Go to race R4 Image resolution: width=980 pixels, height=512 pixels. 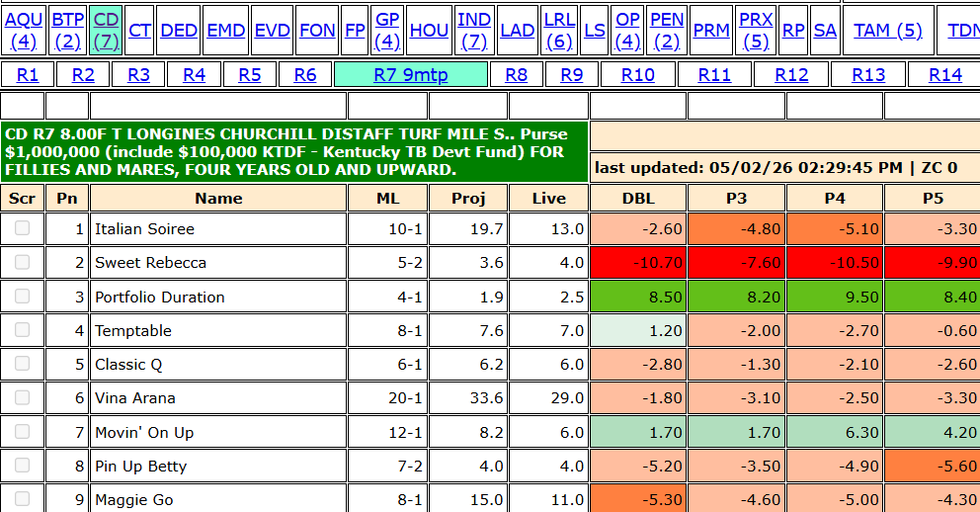click(194, 74)
